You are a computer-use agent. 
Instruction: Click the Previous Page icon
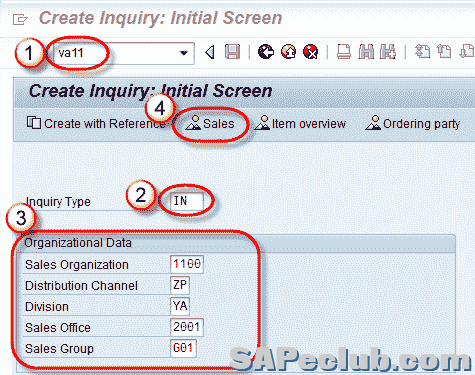[x=444, y=52]
